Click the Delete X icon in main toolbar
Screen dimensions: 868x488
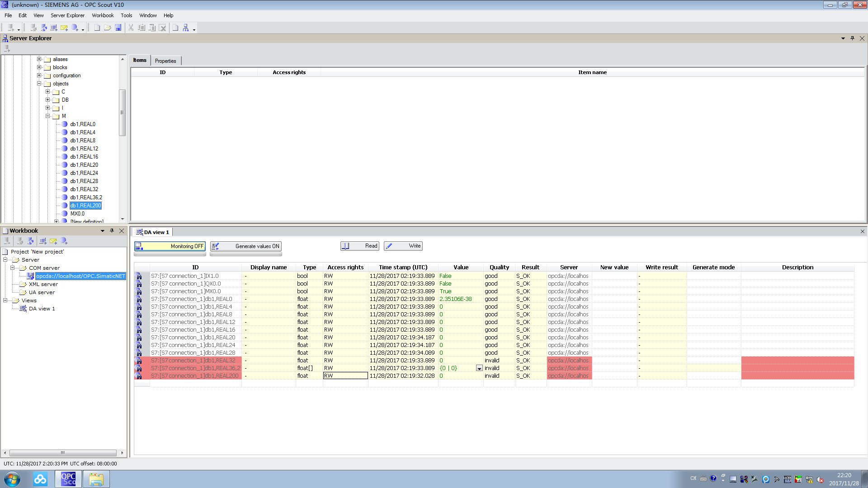coord(163,28)
